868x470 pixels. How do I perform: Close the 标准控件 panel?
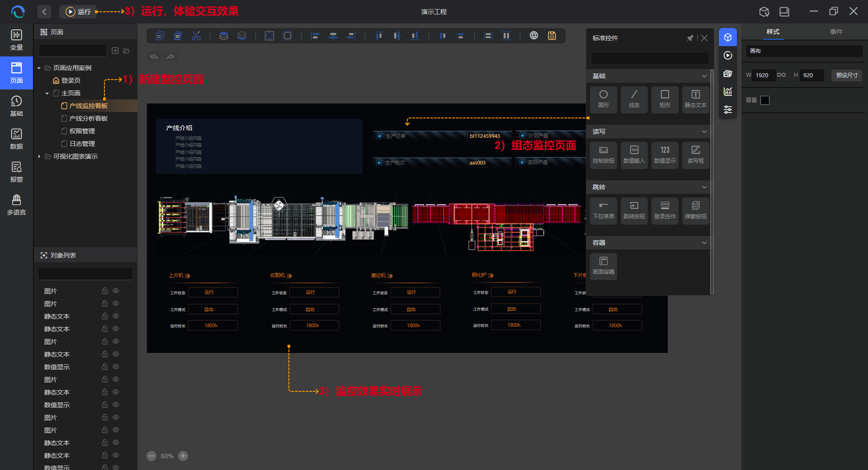click(x=704, y=38)
